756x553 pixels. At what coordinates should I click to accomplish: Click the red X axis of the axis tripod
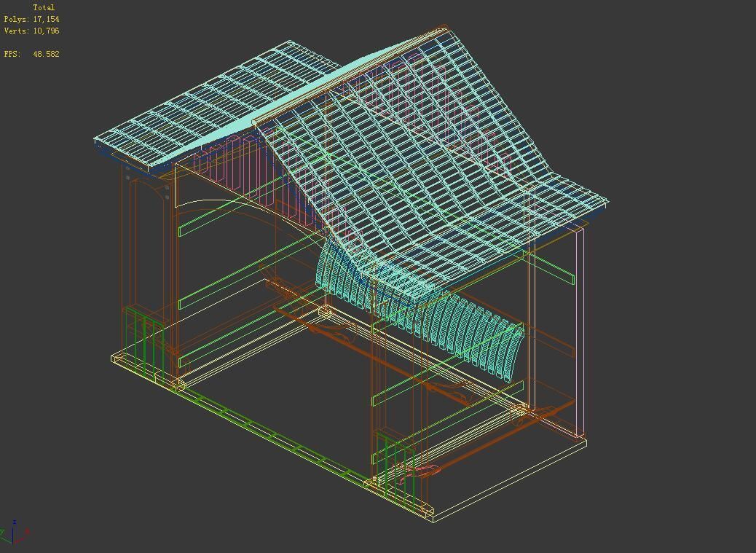[22, 541]
